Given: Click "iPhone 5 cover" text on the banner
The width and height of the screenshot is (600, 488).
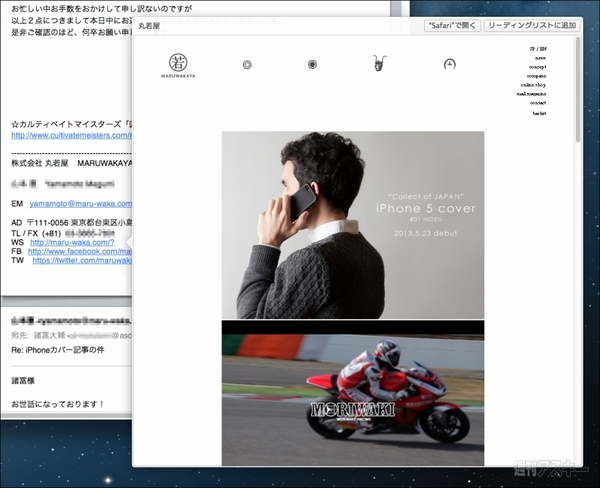Looking at the screenshot, I should click(x=426, y=209).
